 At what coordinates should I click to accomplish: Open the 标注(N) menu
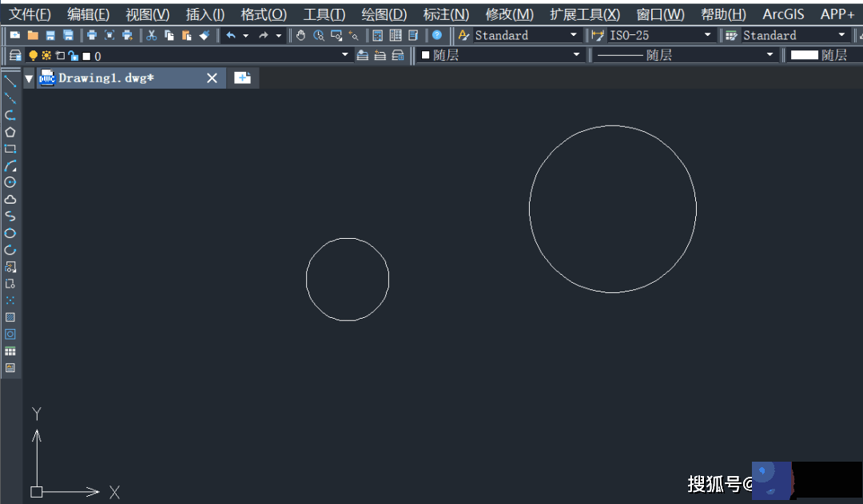click(x=446, y=14)
